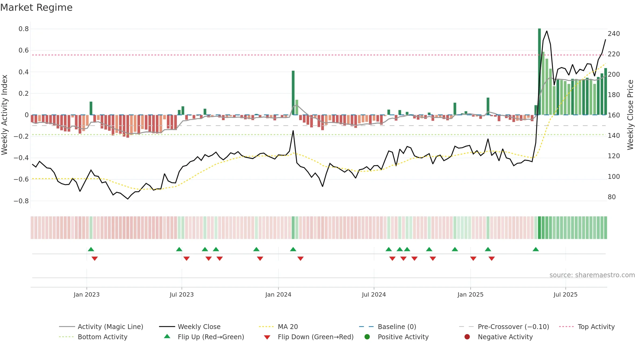
Task: Click the Negative Activity red circle icon
Action: point(467,337)
